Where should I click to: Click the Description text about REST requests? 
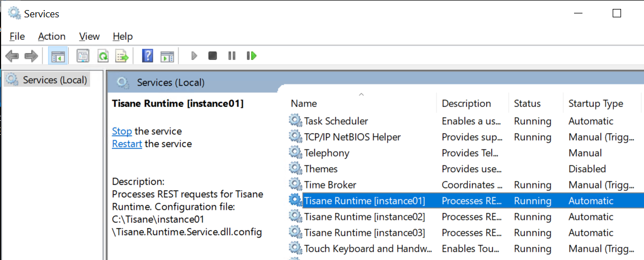point(187,213)
